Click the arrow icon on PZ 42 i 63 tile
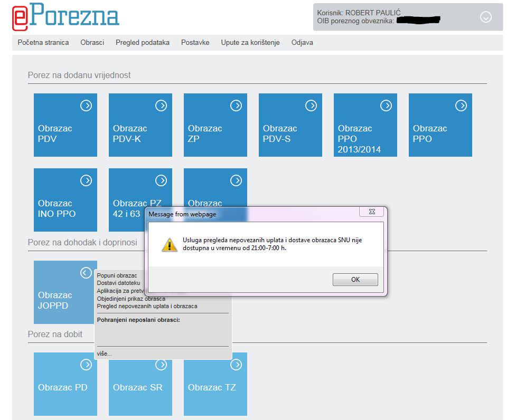Screen dimensions: 516x420 (x=161, y=180)
